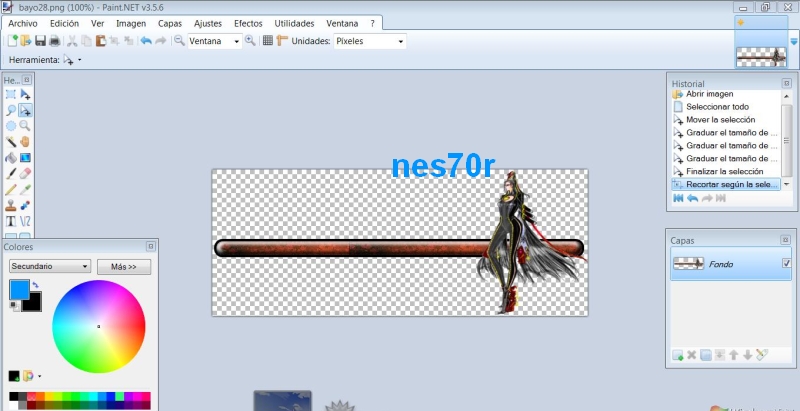Select the Zoom tool in toolbox
Viewport: 800px width, 411px height.
click(x=25, y=126)
